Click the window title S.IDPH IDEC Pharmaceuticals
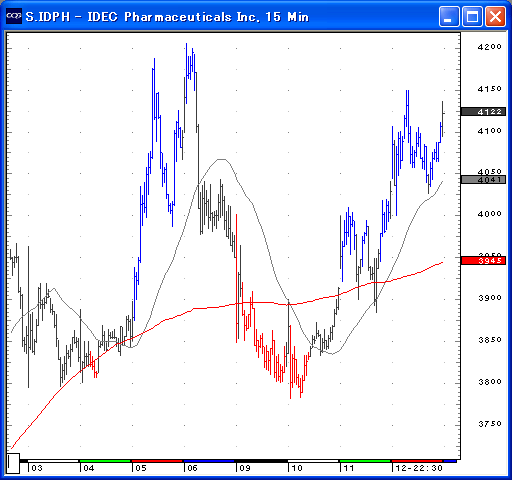Screen dimensions: 512x480 click(167, 17)
